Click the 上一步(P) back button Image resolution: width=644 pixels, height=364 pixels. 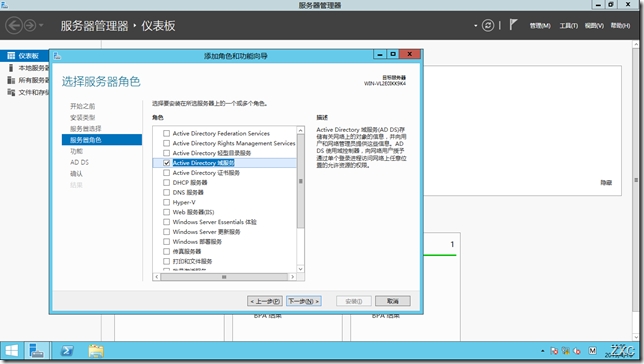265,301
